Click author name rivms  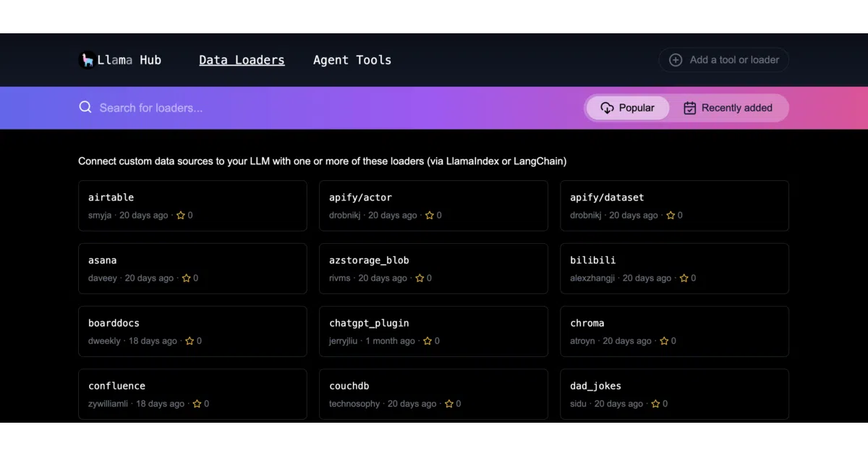pos(340,278)
